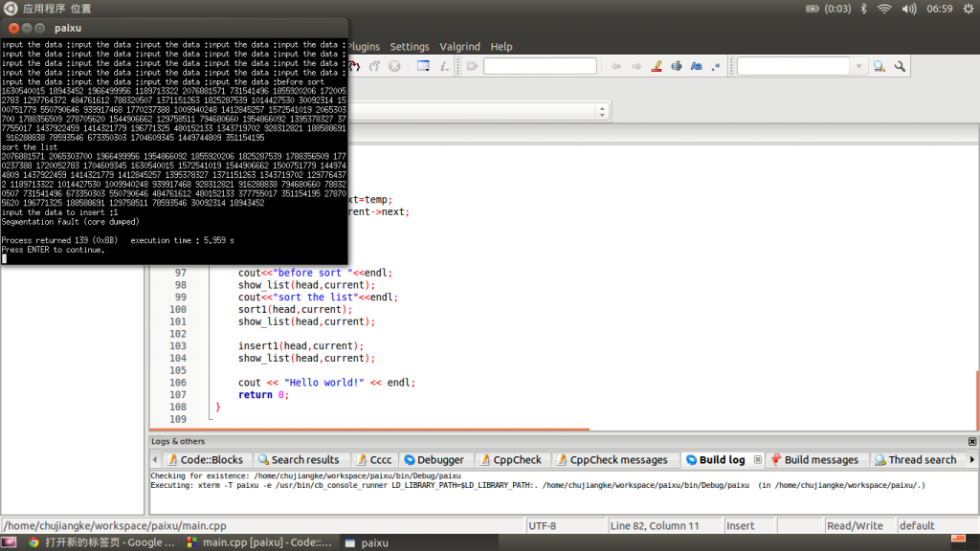Switch to the CppCheck messages tab
This screenshot has height=551, width=980.
(x=612, y=460)
